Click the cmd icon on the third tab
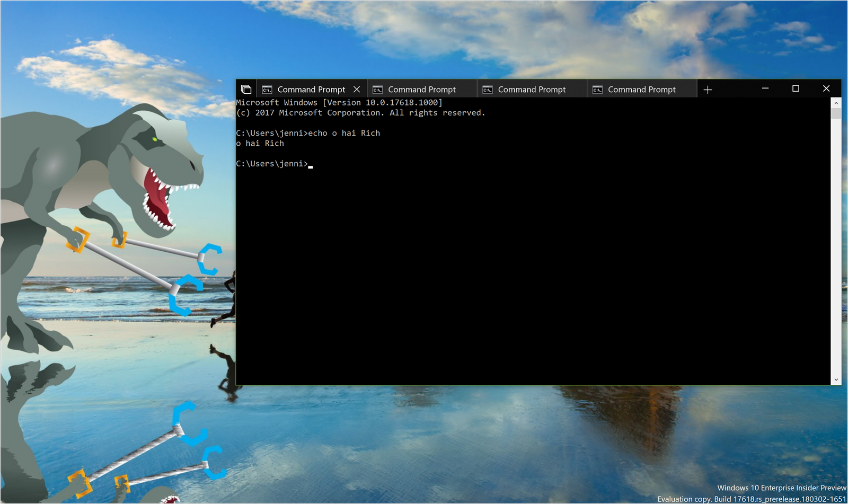Image resolution: width=848 pixels, height=504 pixels. tap(488, 90)
